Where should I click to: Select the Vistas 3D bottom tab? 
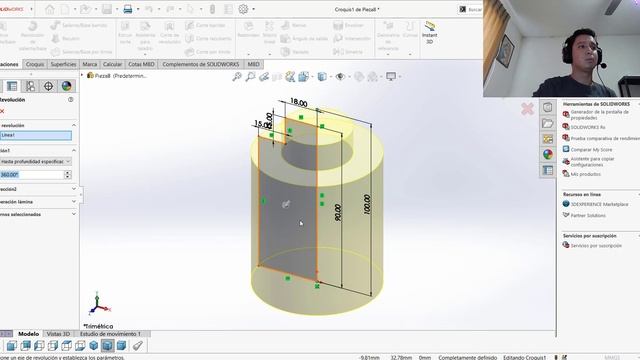[x=58, y=334]
